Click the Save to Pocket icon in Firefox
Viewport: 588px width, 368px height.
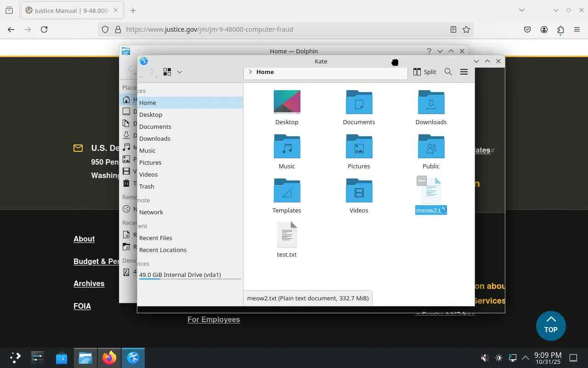click(x=527, y=29)
